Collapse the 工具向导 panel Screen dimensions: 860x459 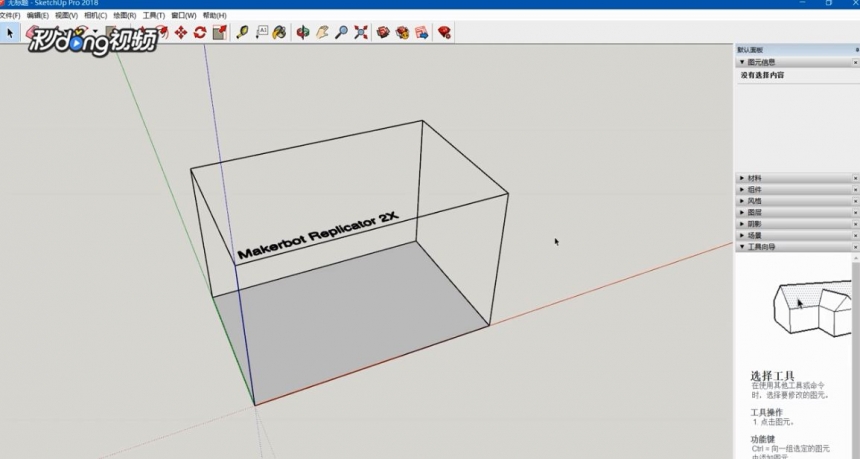click(x=742, y=247)
